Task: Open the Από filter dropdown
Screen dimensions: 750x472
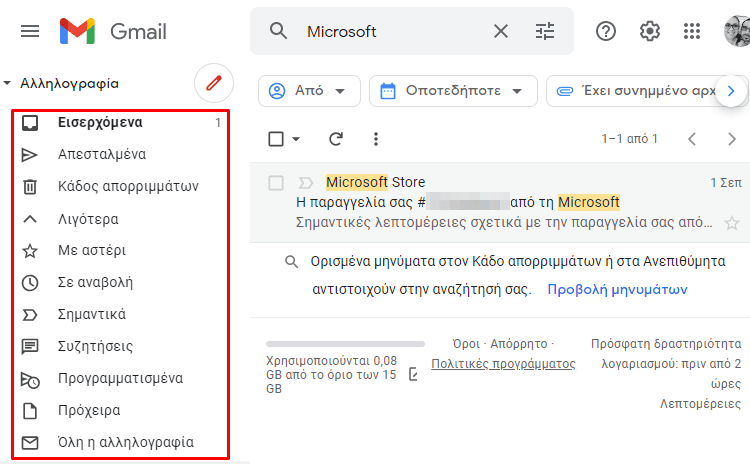Action: pos(309,91)
